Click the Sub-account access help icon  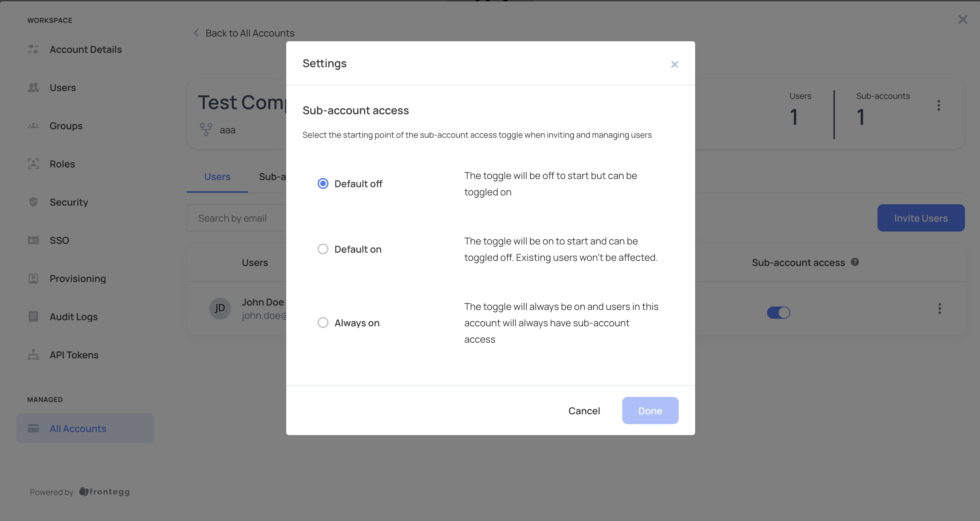[855, 262]
